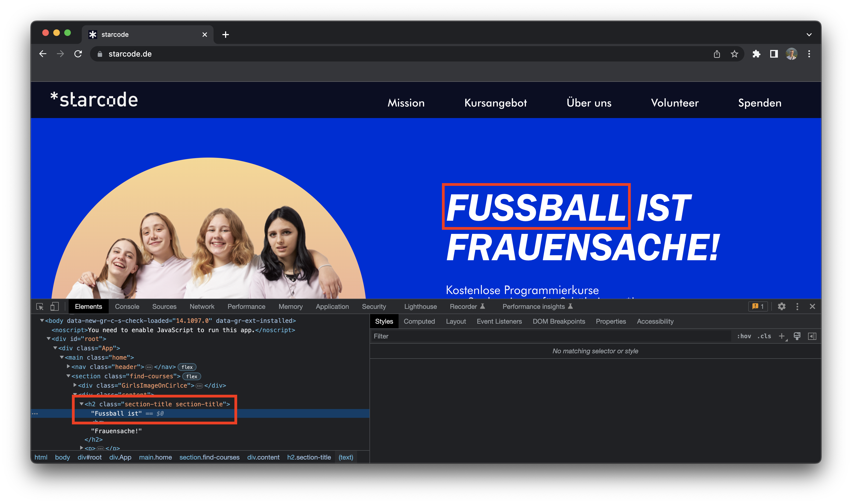The height and width of the screenshot is (504, 852).
Task: Collapse the div class="App" node
Action: (55, 348)
